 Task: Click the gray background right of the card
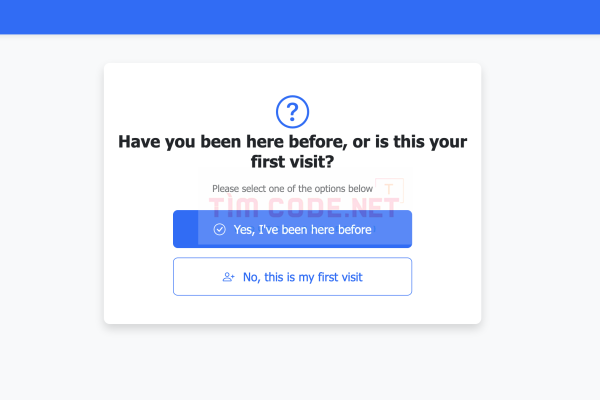tap(541, 193)
